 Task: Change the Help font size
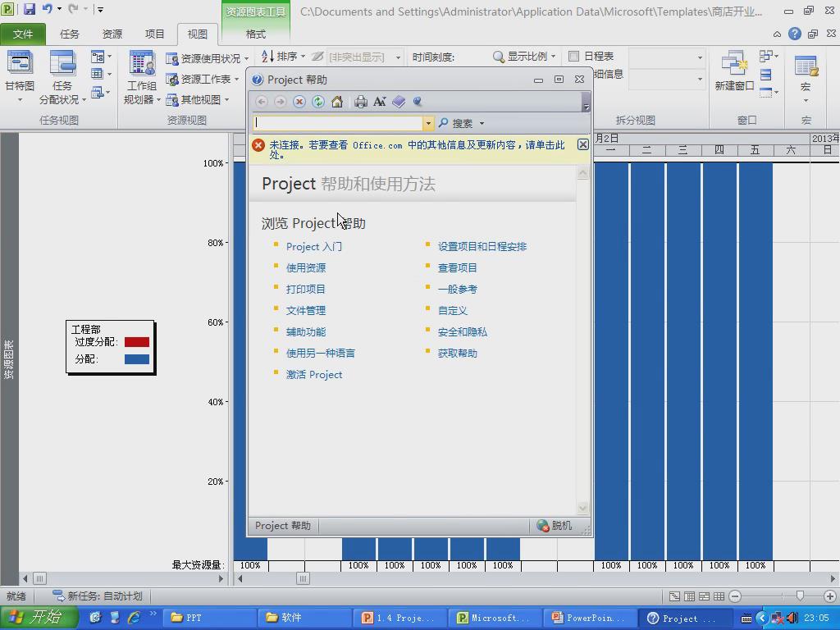[x=379, y=102]
